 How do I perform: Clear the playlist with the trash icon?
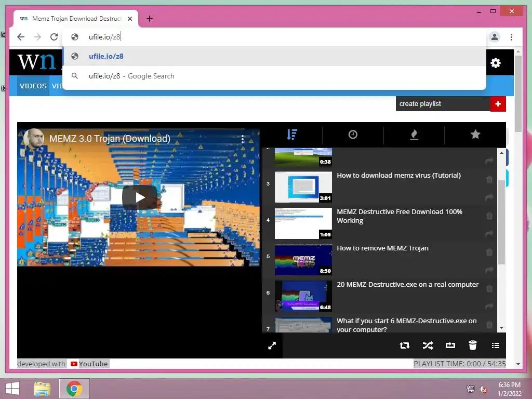473,345
